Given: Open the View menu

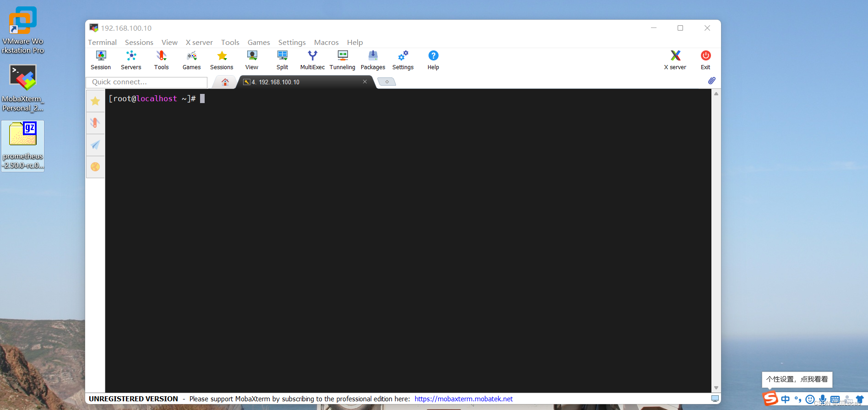Looking at the screenshot, I should tap(169, 42).
